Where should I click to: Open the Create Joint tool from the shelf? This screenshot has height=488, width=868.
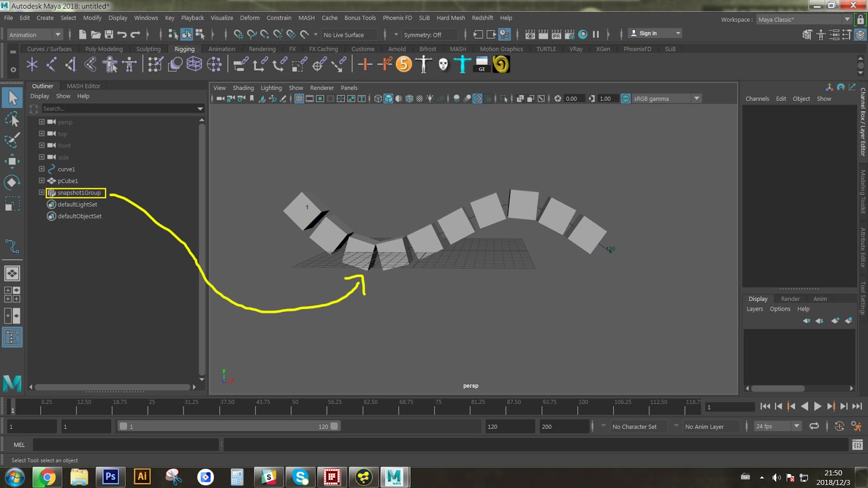[x=32, y=65]
